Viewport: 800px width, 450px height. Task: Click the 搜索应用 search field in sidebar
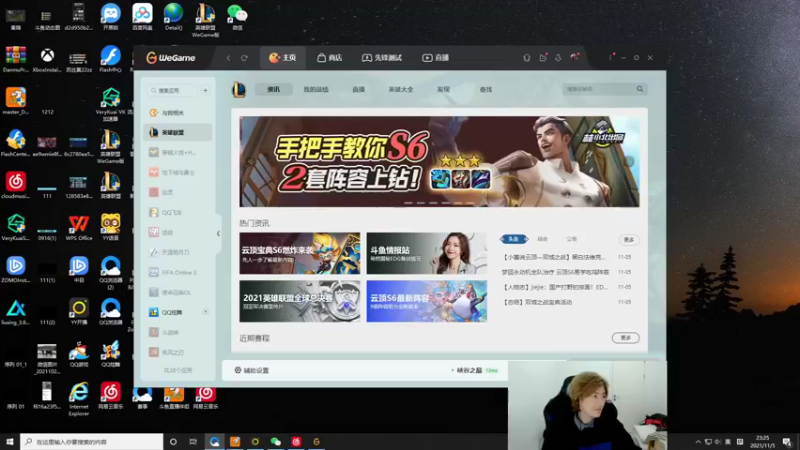(x=172, y=90)
